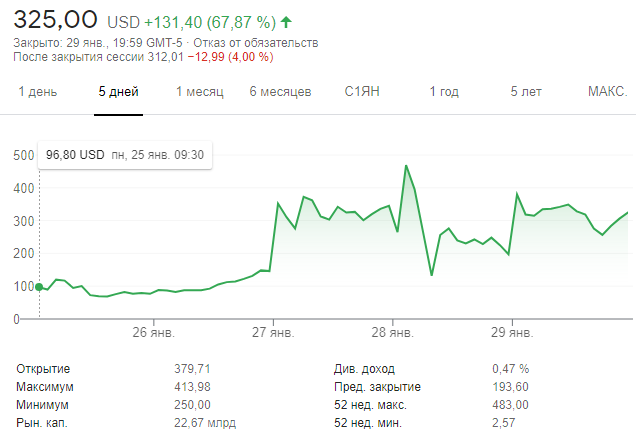This screenshot has height=434, width=636.
Task: Click the "28 янв." date axis label
Action: (x=392, y=332)
